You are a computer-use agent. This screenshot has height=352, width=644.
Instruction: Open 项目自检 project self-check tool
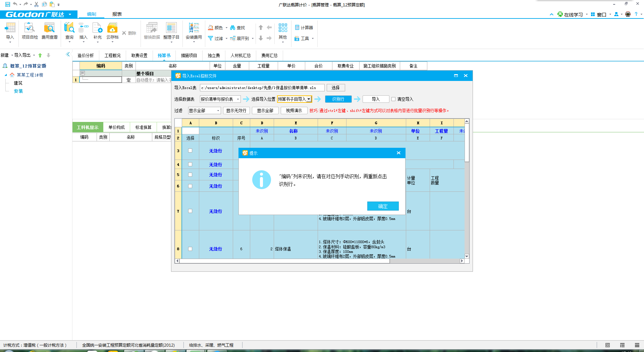click(x=30, y=31)
